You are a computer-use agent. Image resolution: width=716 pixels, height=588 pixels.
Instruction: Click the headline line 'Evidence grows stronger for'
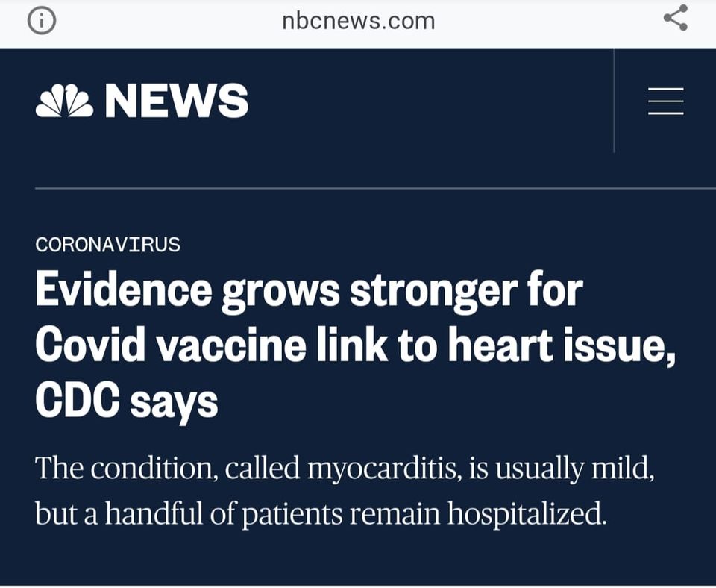click(309, 291)
